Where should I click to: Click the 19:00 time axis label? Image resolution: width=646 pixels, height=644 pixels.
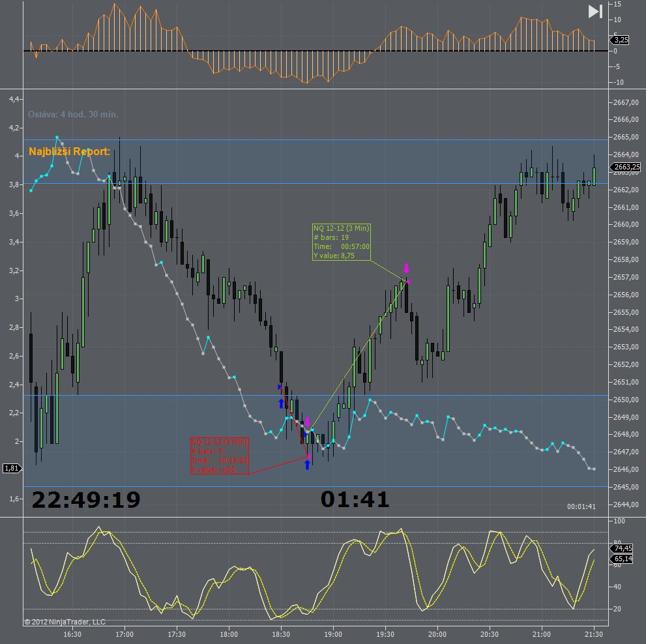click(x=333, y=634)
